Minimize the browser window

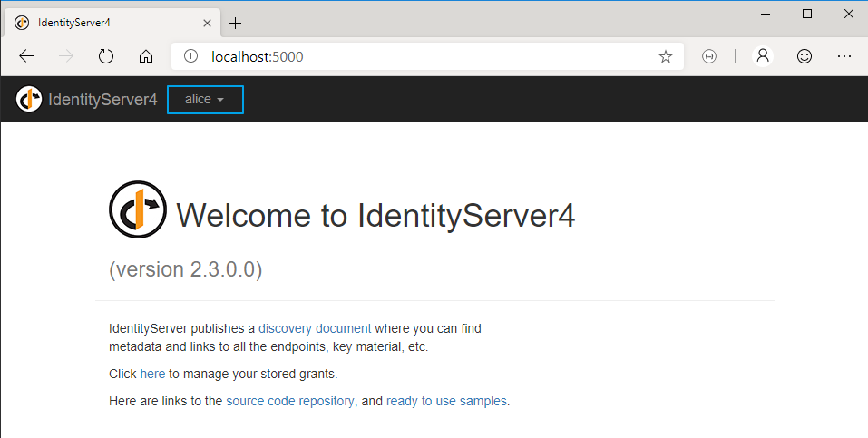pyautogui.click(x=766, y=14)
